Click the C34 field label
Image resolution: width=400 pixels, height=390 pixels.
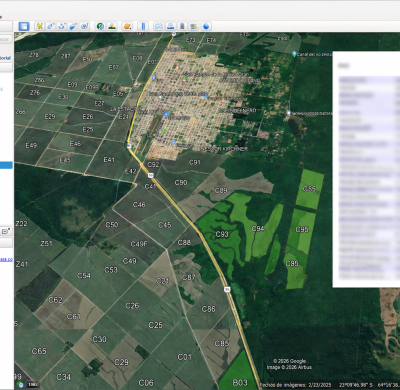click(x=63, y=377)
